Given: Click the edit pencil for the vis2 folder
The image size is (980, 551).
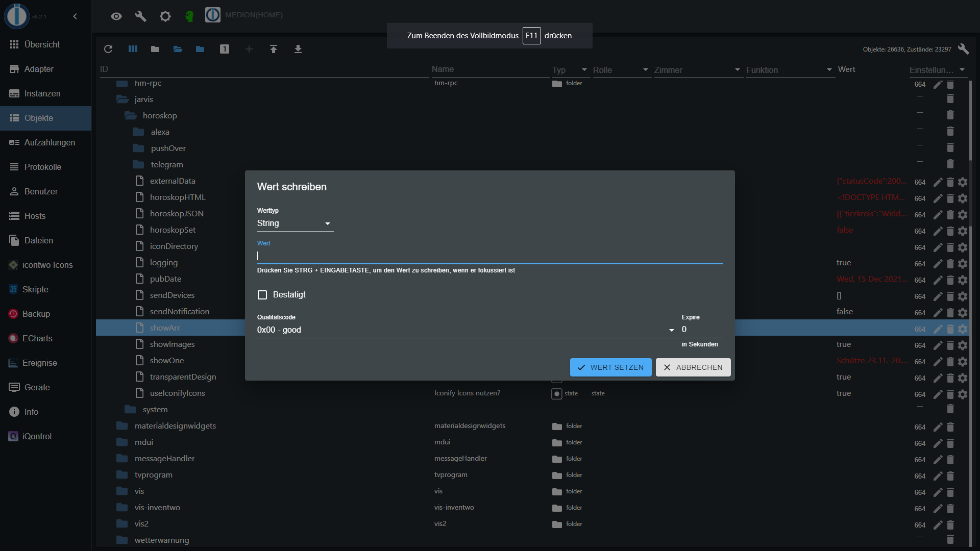Looking at the screenshot, I should click(x=938, y=525).
